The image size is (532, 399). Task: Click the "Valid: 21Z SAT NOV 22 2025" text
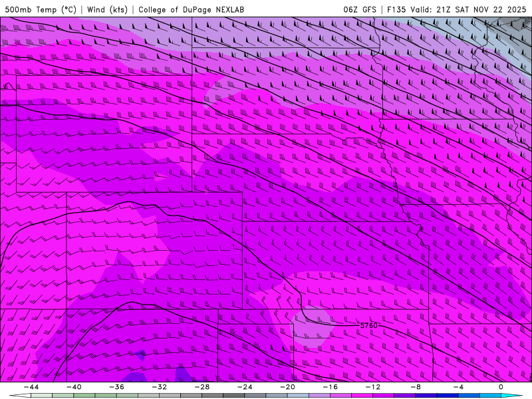click(468, 9)
